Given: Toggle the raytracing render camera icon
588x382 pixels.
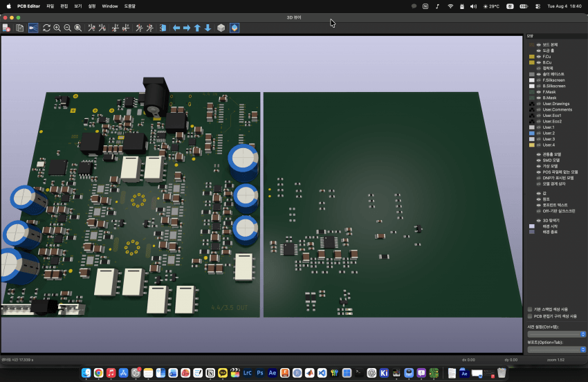Looking at the screenshot, I should [x=33, y=28].
